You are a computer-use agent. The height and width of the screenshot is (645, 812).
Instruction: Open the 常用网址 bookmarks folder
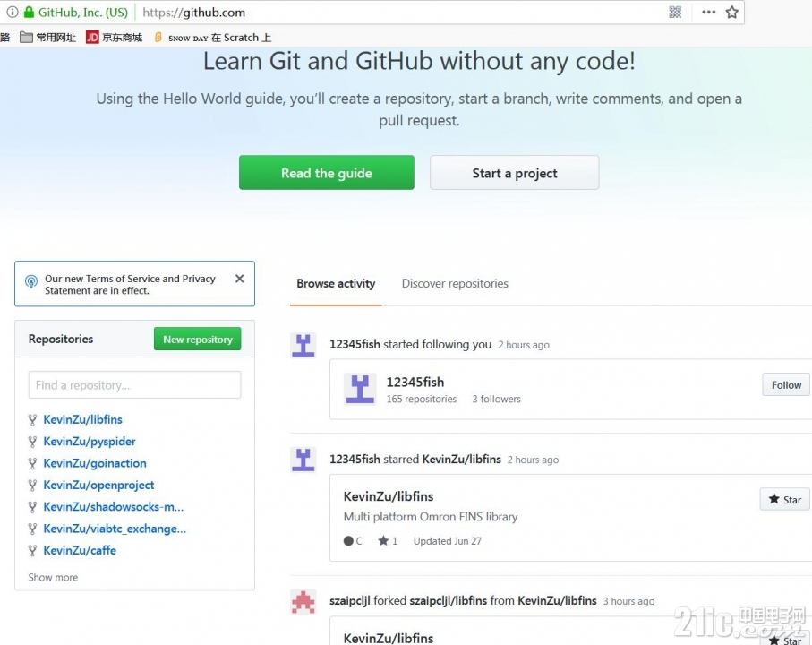pos(47,38)
